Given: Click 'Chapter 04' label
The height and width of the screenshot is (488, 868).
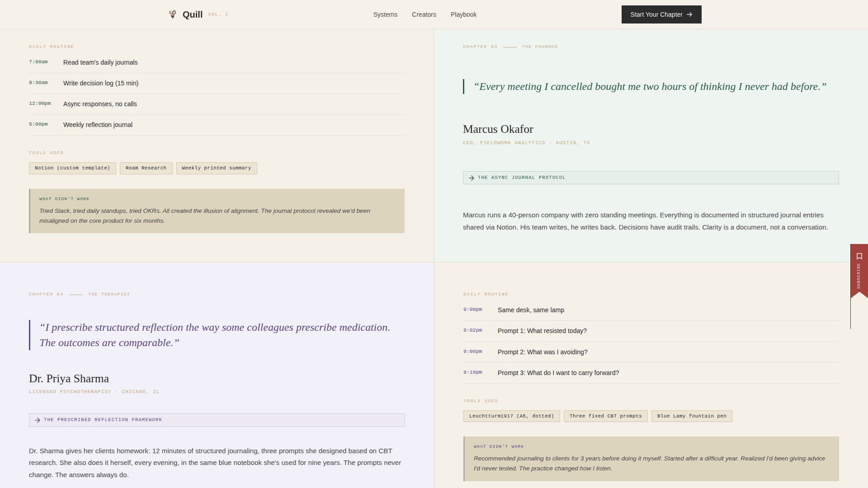Looking at the screenshot, I should pyautogui.click(x=46, y=294).
